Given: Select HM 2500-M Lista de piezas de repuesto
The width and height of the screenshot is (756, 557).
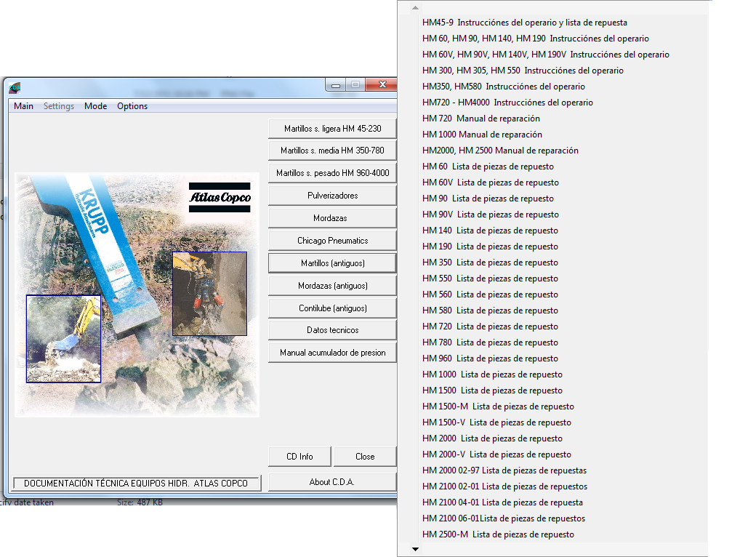Looking at the screenshot, I should 498,534.
